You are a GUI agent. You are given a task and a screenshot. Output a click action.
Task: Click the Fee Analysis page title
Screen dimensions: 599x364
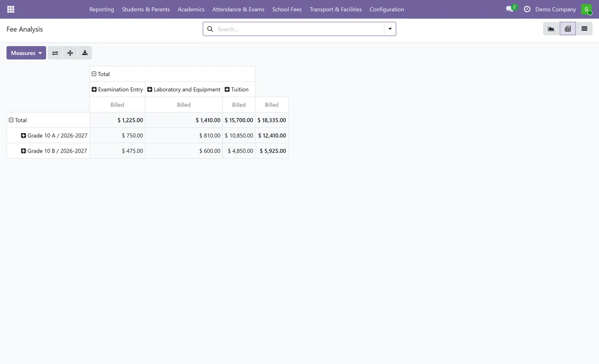point(24,29)
